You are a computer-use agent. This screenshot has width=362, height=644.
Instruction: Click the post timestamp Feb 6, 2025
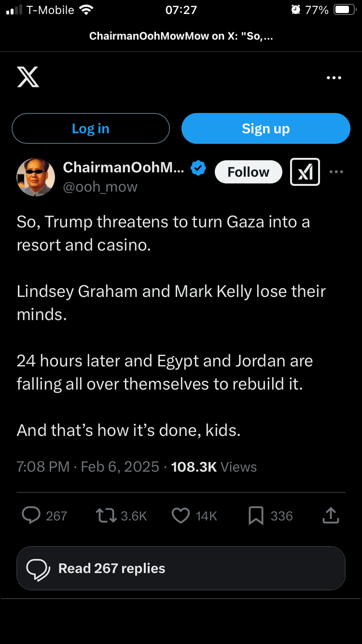pyautogui.click(x=120, y=467)
